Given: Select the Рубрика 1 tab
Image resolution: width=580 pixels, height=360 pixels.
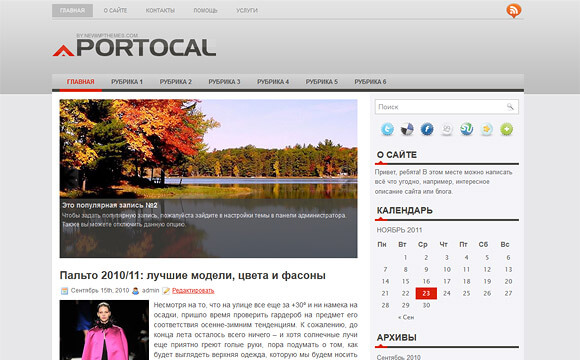Looking at the screenshot, I should [x=127, y=82].
